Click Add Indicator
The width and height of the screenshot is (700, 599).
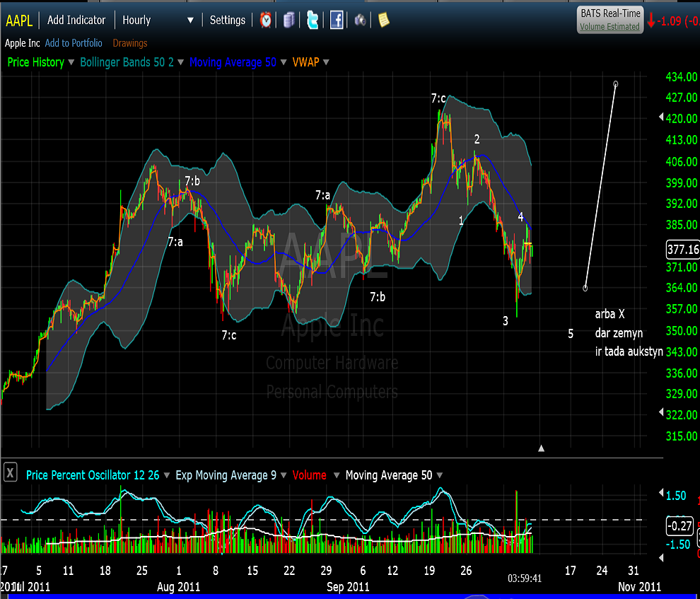76,20
